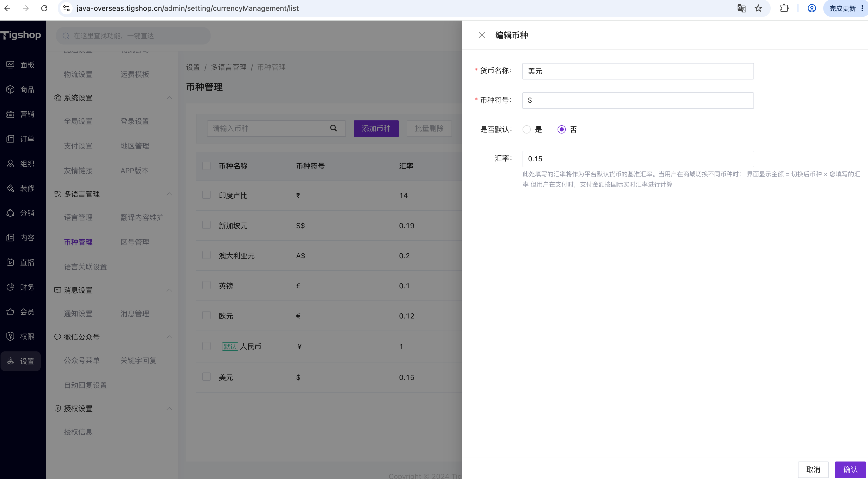
Task: Open 财务 finance in sidebar
Action: pyautogui.click(x=21, y=287)
